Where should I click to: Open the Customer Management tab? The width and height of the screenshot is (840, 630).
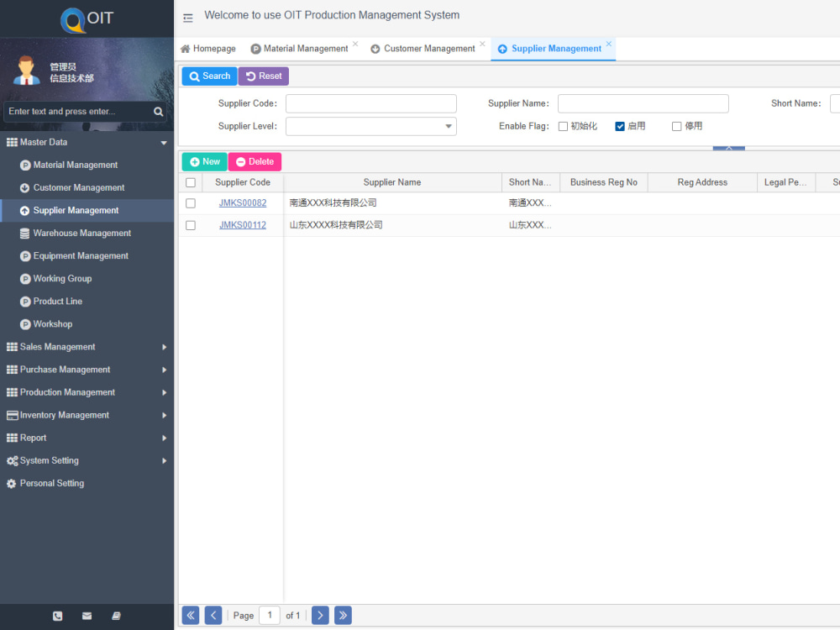click(427, 48)
